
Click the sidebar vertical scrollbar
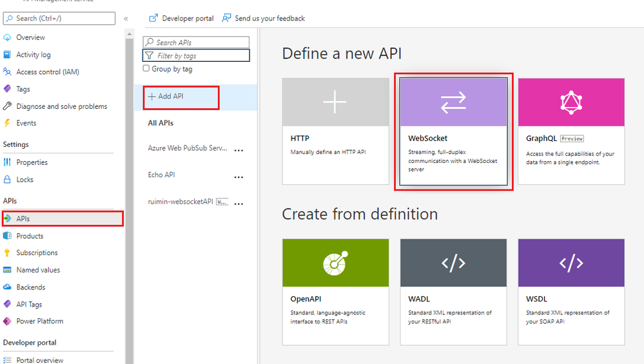[130, 201]
